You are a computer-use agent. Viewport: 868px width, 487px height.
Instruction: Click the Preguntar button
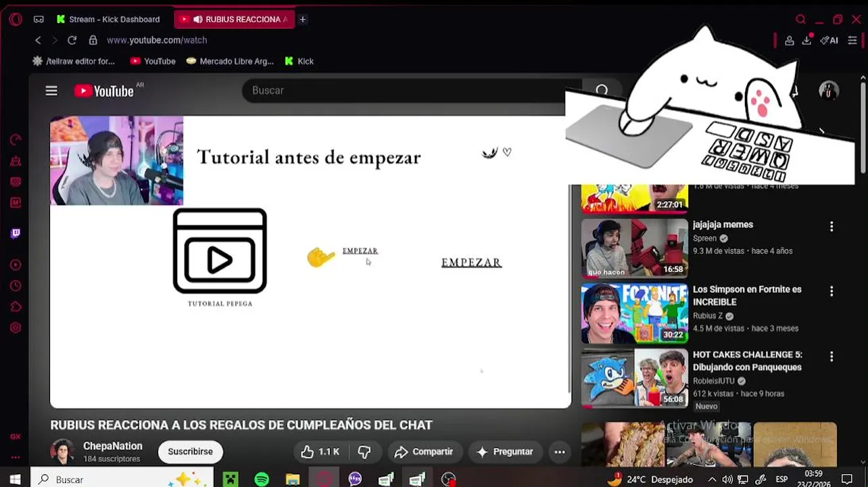point(504,452)
